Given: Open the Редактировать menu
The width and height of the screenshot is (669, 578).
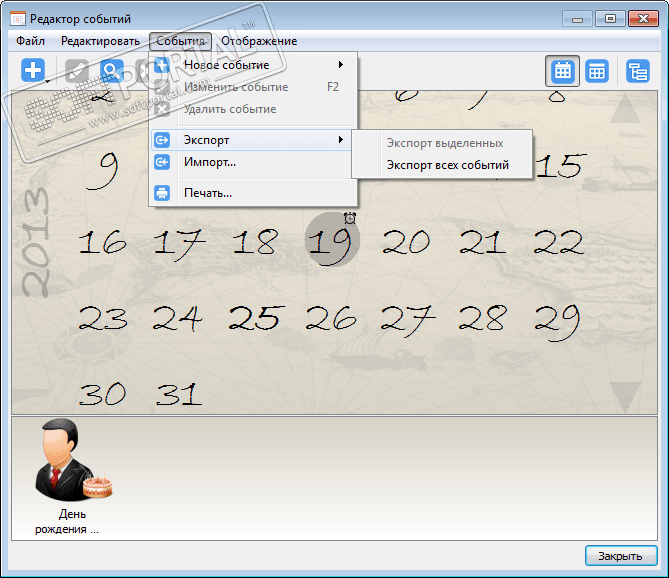Looking at the screenshot, I should [100, 41].
